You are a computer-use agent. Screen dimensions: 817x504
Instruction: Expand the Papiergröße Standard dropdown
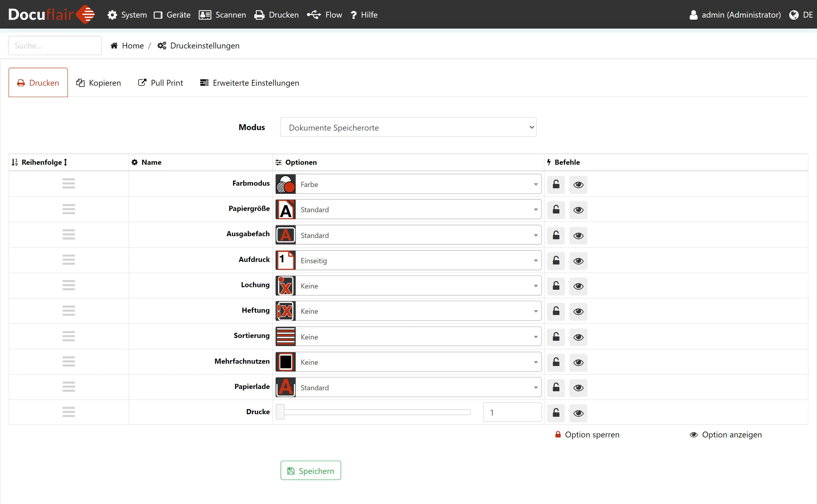pyautogui.click(x=418, y=210)
